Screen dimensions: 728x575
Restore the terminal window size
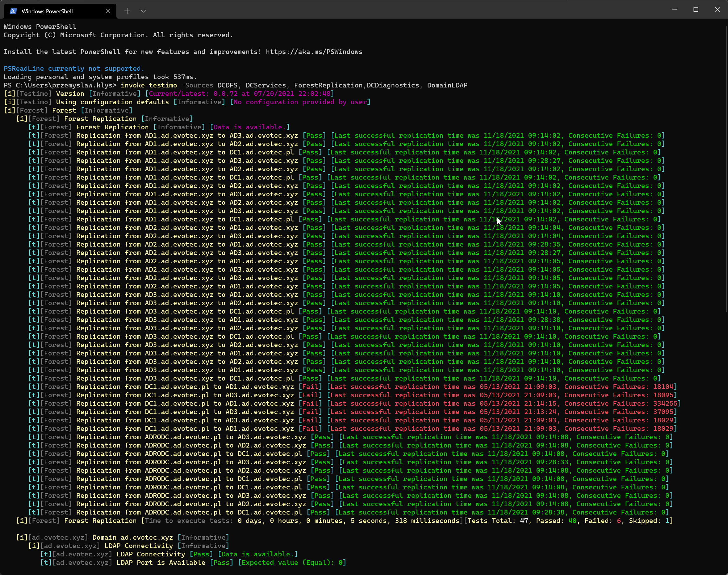(x=695, y=9)
